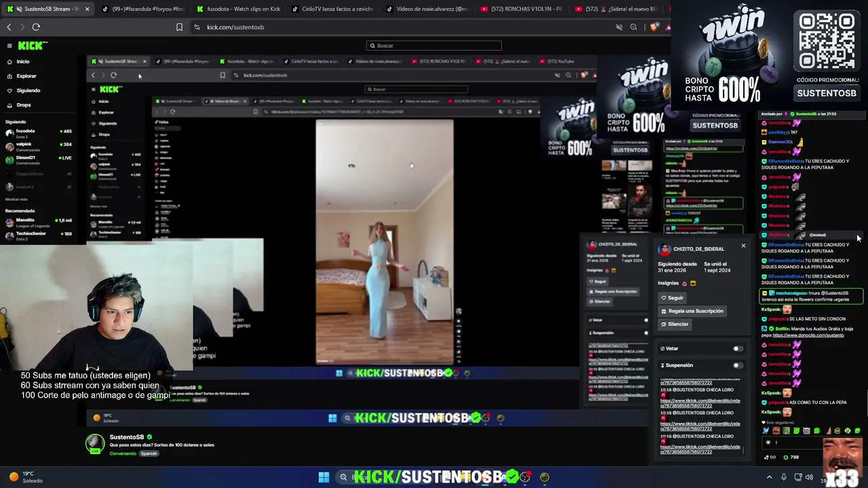Open the SustentoSB channel avatar below the stream
This screenshot has width=868, height=488.
coord(95,444)
